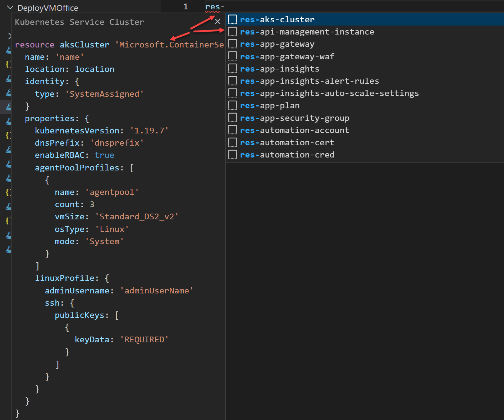This screenshot has width=504, height=420.
Task: Click the snippet icon beside res-automation-cred
Action: [233, 155]
